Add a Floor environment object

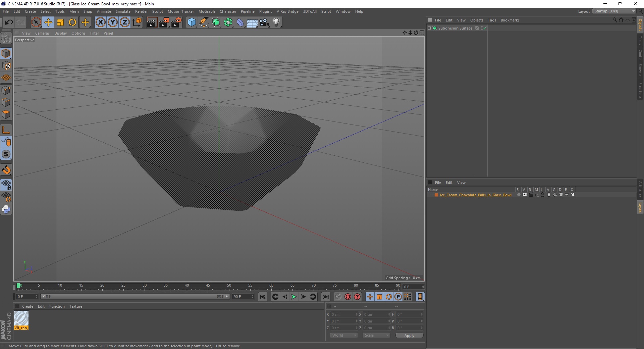coord(252,22)
